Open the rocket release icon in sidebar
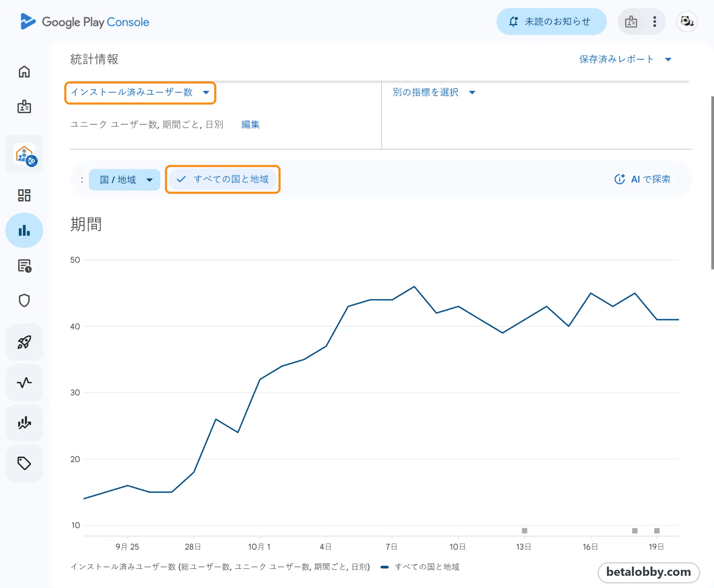This screenshot has height=588, width=714. [x=24, y=342]
